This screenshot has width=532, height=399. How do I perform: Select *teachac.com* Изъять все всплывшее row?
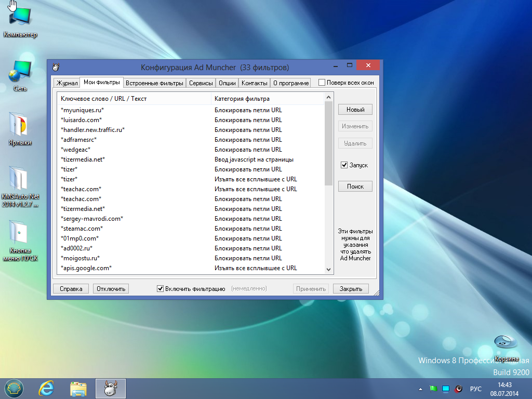(191, 189)
